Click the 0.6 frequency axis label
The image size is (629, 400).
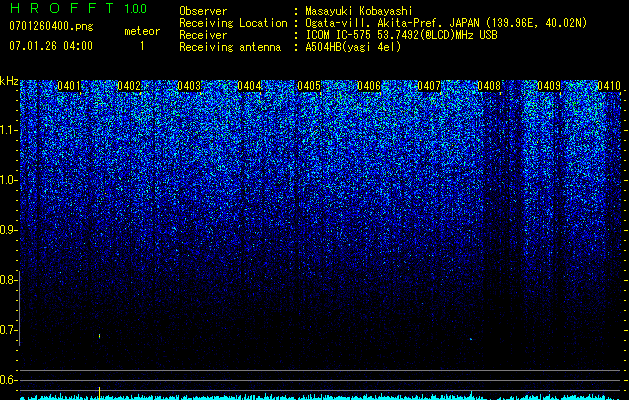click(8, 380)
